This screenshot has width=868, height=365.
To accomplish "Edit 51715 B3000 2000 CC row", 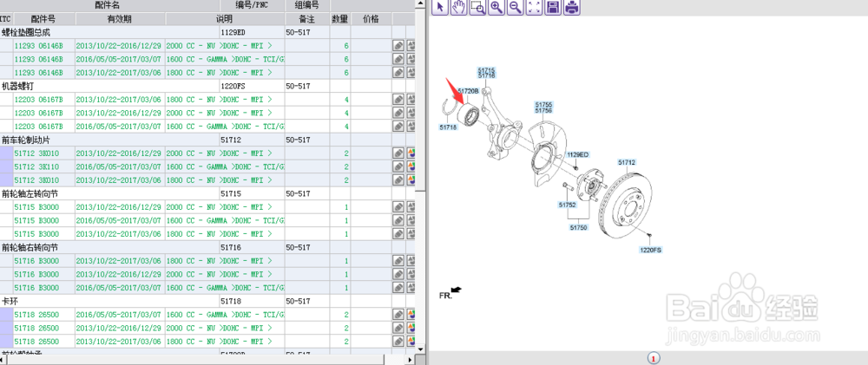I will (398, 207).
